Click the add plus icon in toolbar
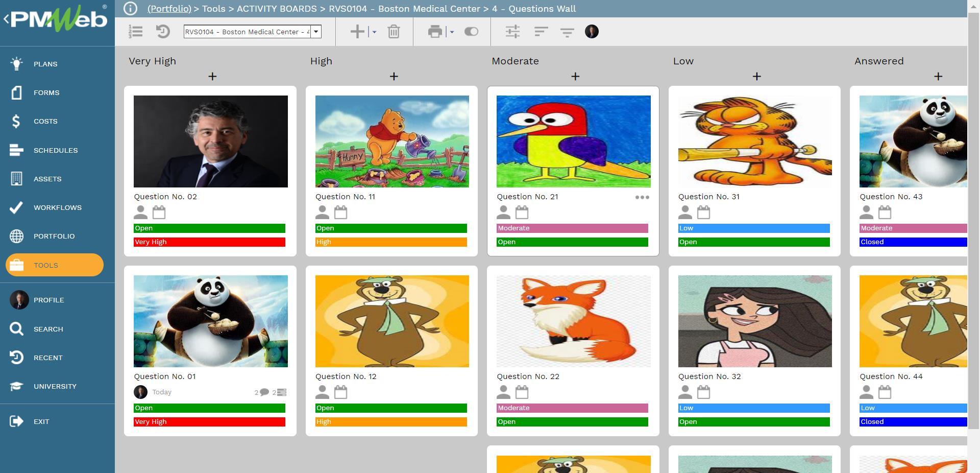Image resolution: width=980 pixels, height=473 pixels. pyautogui.click(x=357, y=32)
